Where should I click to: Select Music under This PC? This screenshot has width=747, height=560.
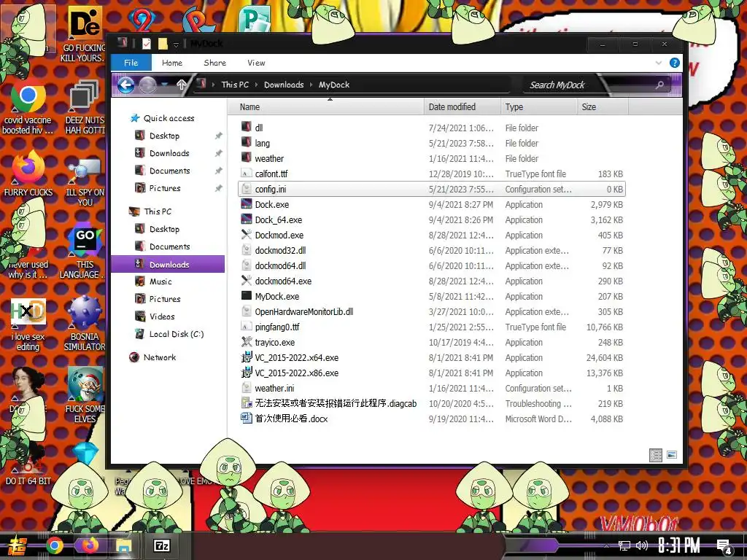[x=160, y=281]
